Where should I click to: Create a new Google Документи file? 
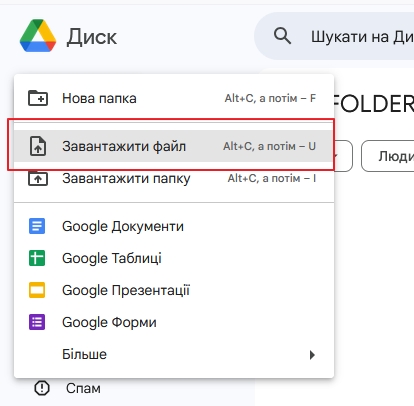coord(174,226)
